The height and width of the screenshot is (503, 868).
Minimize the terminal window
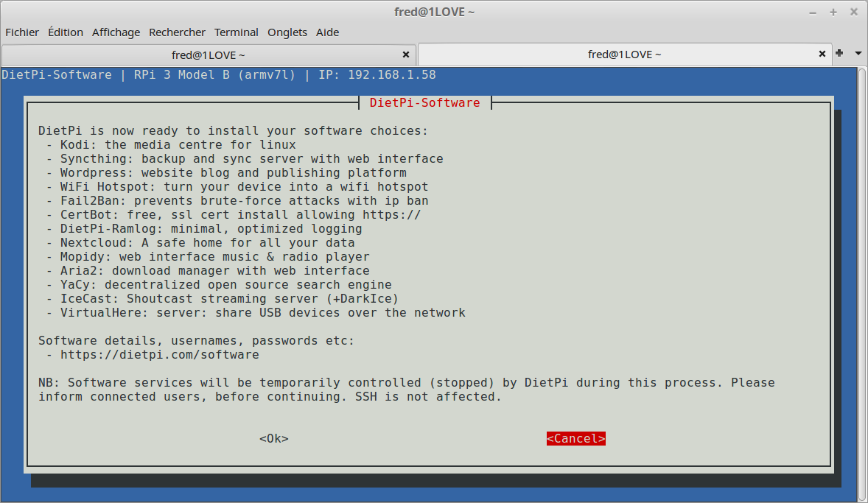click(813, 13)
